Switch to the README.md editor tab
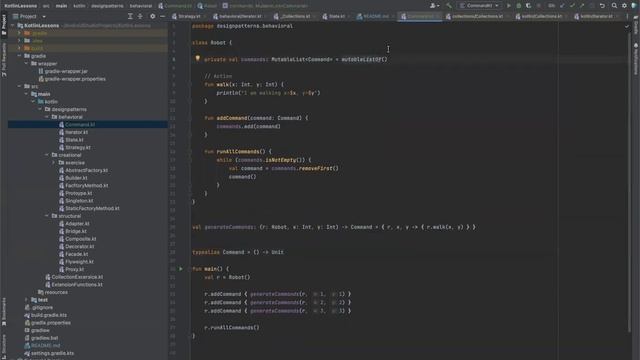The width and height of the screenshot is (640, 360). coord(375,16)
